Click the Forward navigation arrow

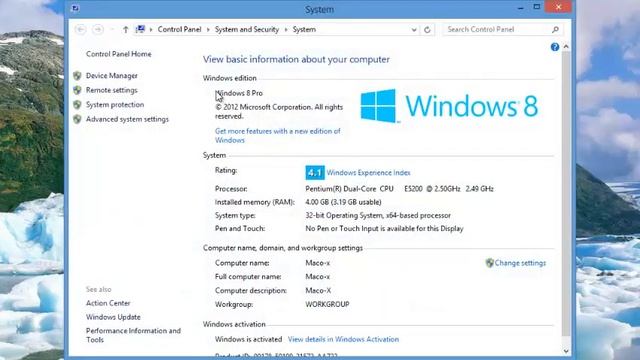point(98,29)
